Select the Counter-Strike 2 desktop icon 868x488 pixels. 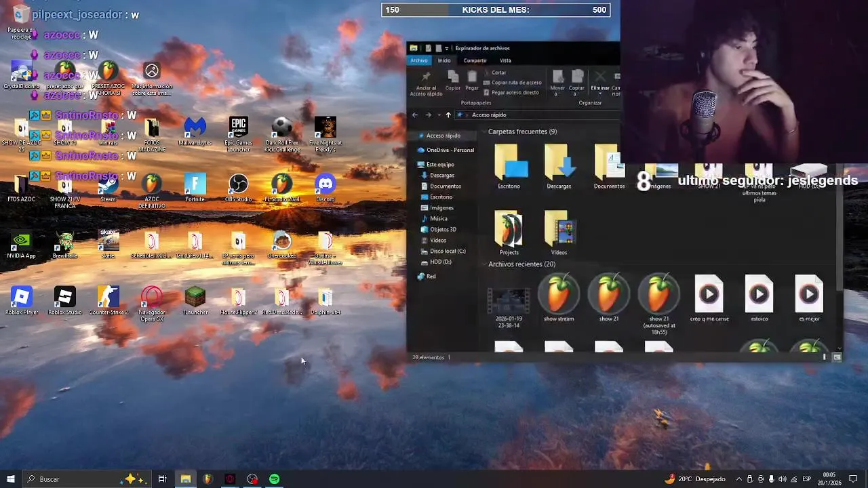coord(108,301)
